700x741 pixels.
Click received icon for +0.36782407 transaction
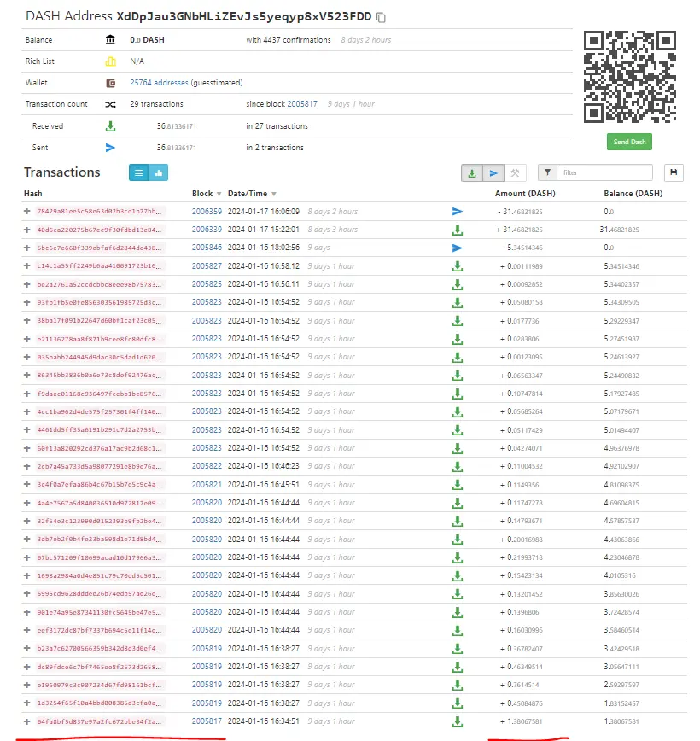[457, 649]
